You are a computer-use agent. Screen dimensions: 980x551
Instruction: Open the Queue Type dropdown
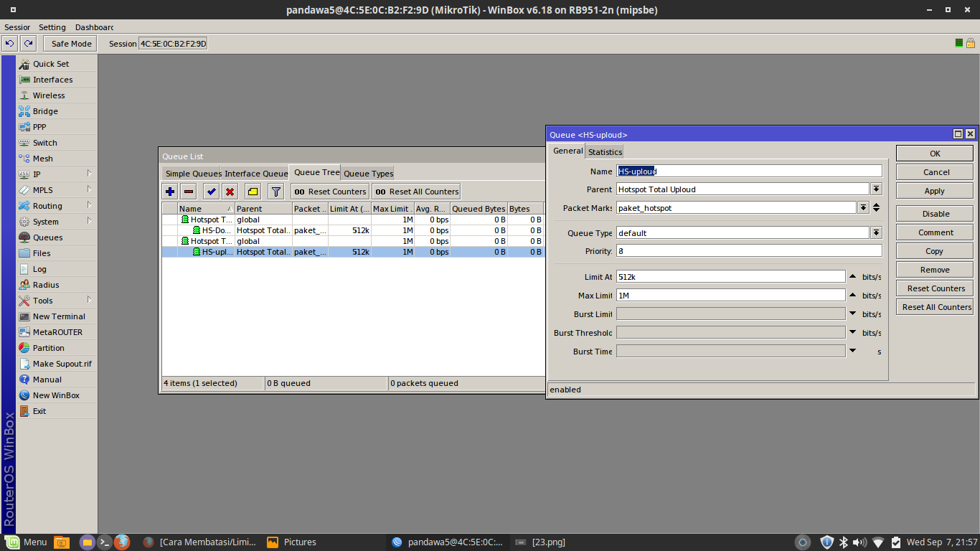point(876,233)
